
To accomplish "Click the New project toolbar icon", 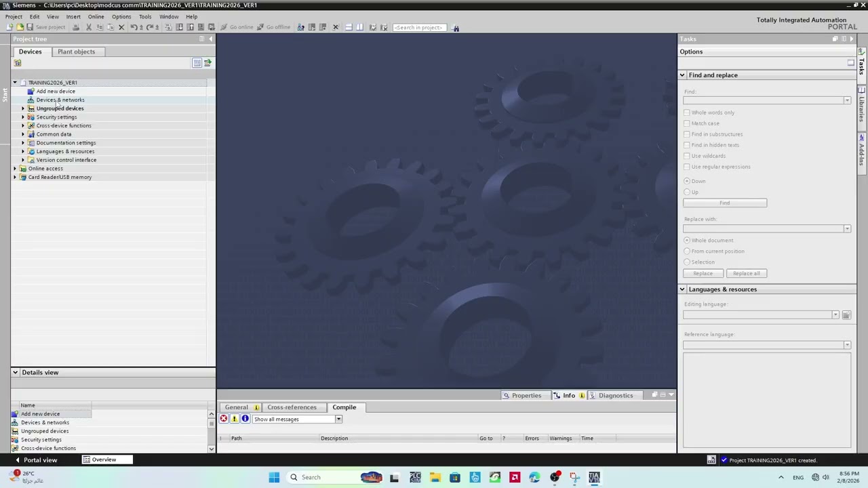I will [9, 27].
